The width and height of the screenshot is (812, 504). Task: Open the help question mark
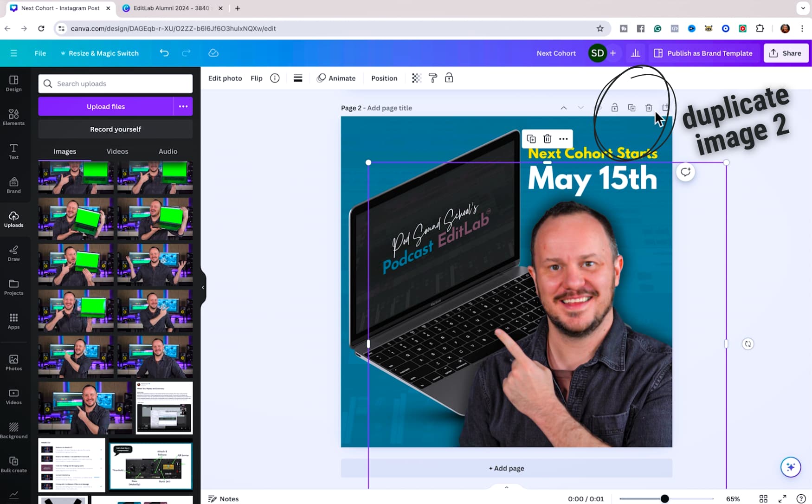[x=801, y=499]
